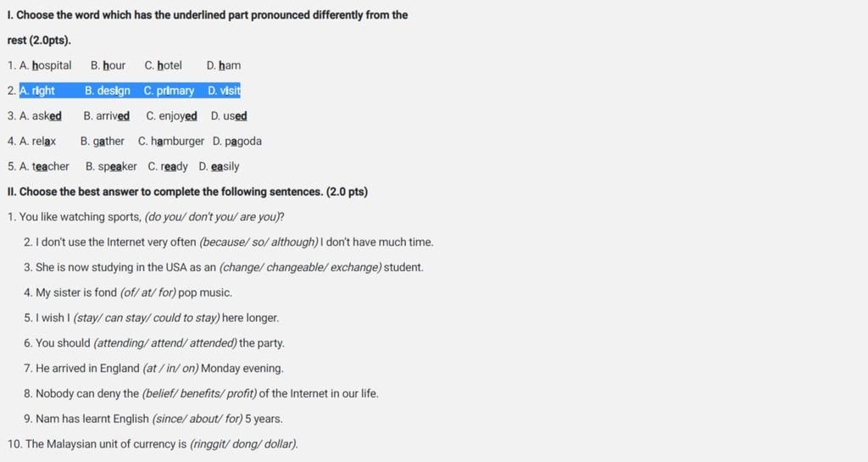Image resolution: width=868 pixels, height=462 pixels.
Task: Click the word 'hamburger' in question 4
Action: (177, 141)
